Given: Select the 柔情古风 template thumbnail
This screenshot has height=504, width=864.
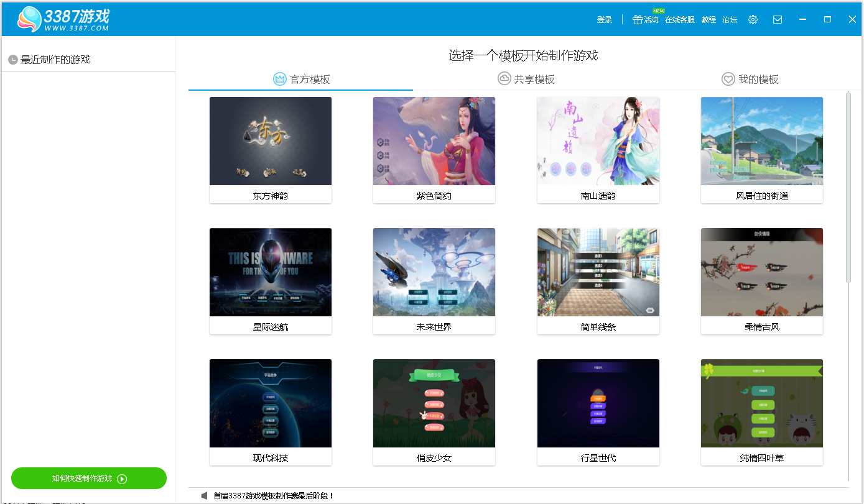Looking at the screenshot, I should click(762, 272).
